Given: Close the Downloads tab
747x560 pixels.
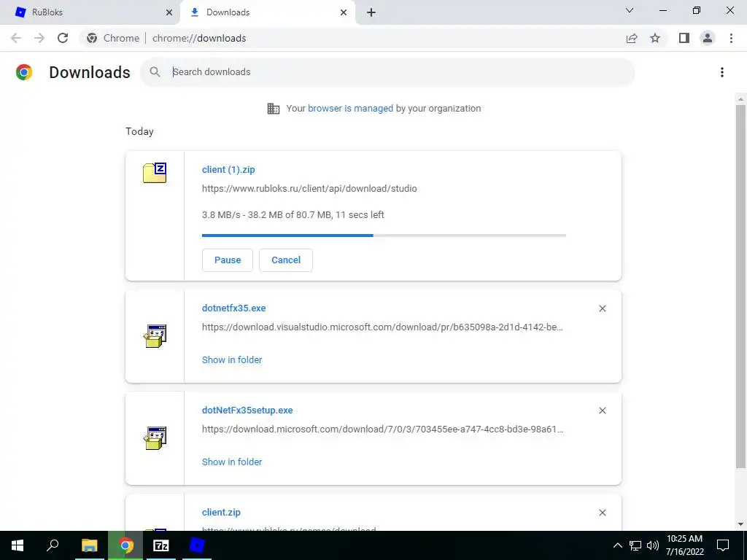Looking at the screenshot, I should coord(344,12).
